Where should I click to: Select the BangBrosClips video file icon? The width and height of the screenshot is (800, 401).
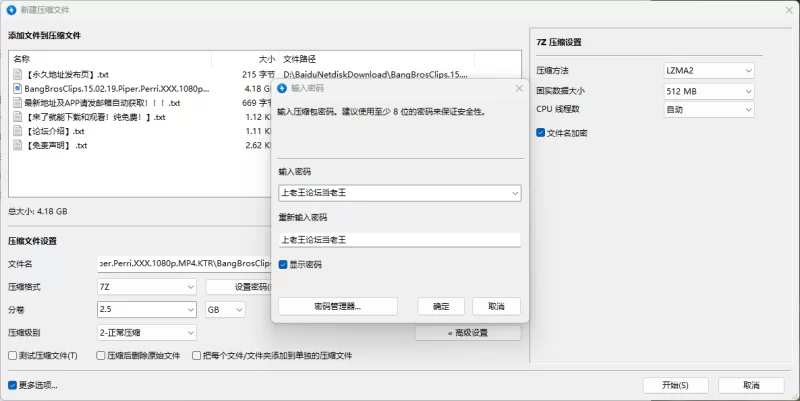pyautogui.click(x=18, y=89)
